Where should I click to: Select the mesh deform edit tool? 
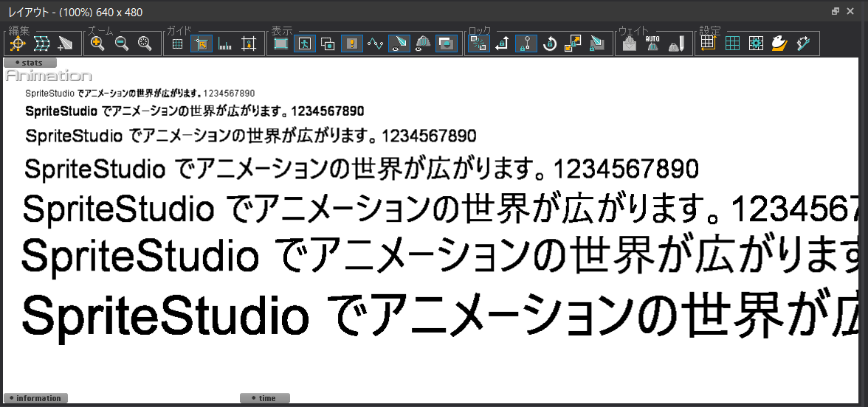click(x=41, y=44)
